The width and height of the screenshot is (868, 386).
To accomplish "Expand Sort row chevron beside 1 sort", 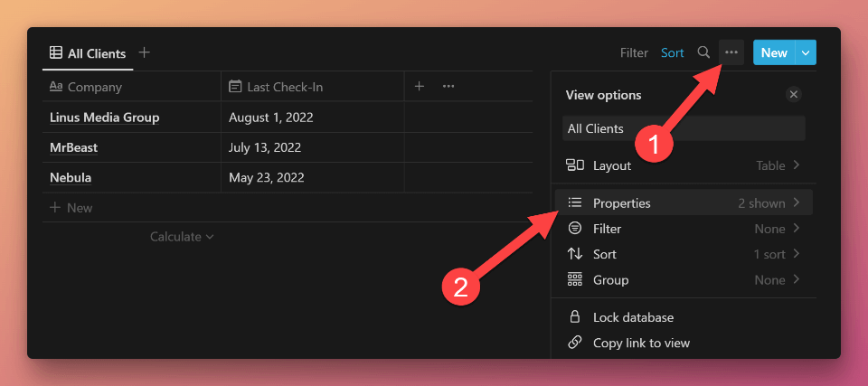I will [796, 254].
